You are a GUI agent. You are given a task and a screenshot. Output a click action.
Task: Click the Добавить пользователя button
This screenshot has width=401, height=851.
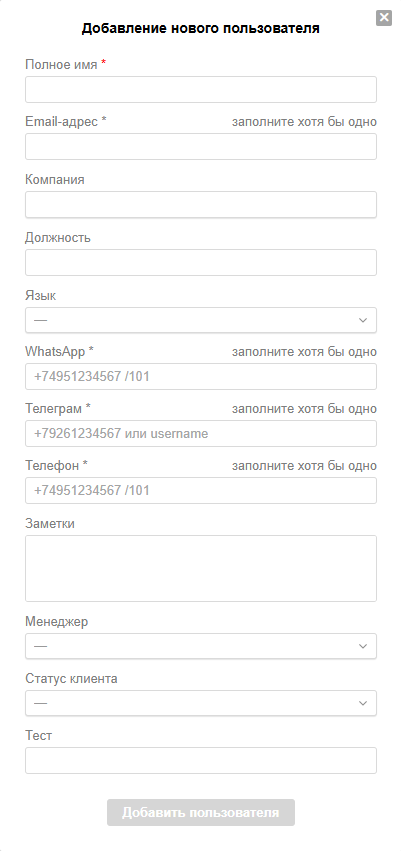pyautogui.click(x=201, y=812)
